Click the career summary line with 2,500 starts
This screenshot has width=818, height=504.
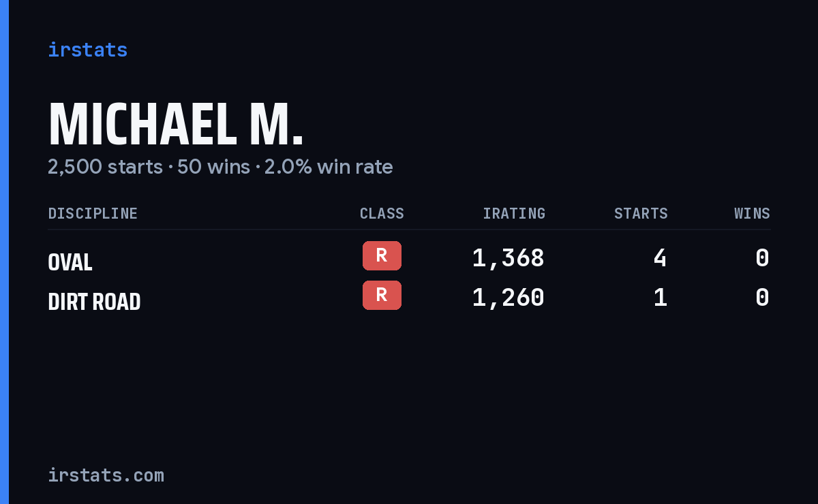[220, 167]
